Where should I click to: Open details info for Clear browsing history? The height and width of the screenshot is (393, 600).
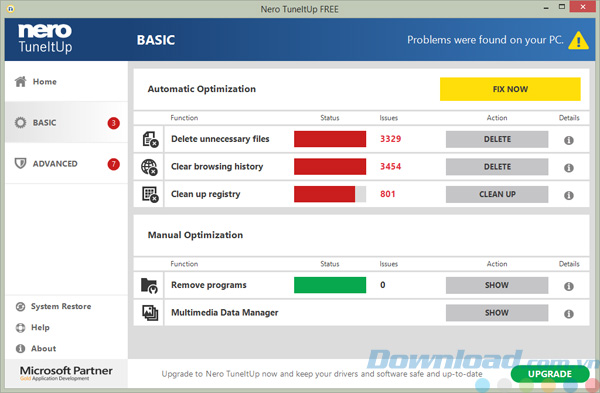coord(569,168)
